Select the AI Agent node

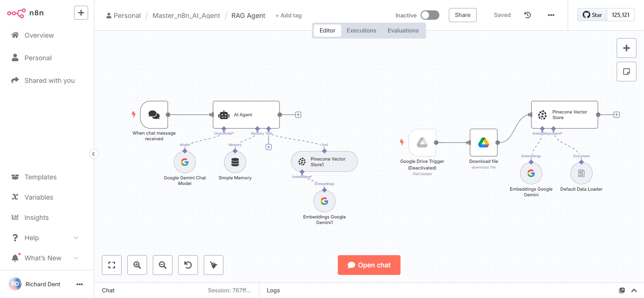pos(246,114)
